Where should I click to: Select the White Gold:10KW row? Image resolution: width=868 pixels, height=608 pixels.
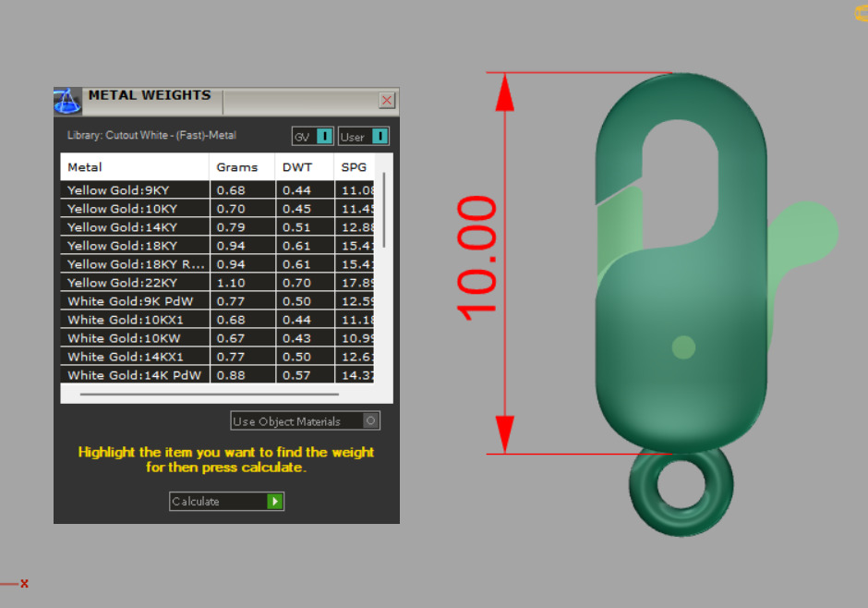click(217, 338)
